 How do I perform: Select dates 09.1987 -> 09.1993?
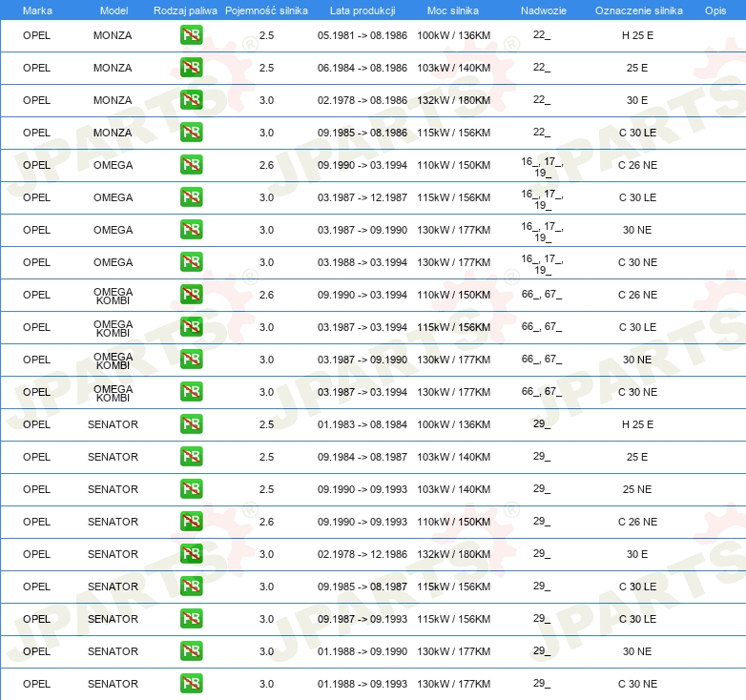click(363, 619)
